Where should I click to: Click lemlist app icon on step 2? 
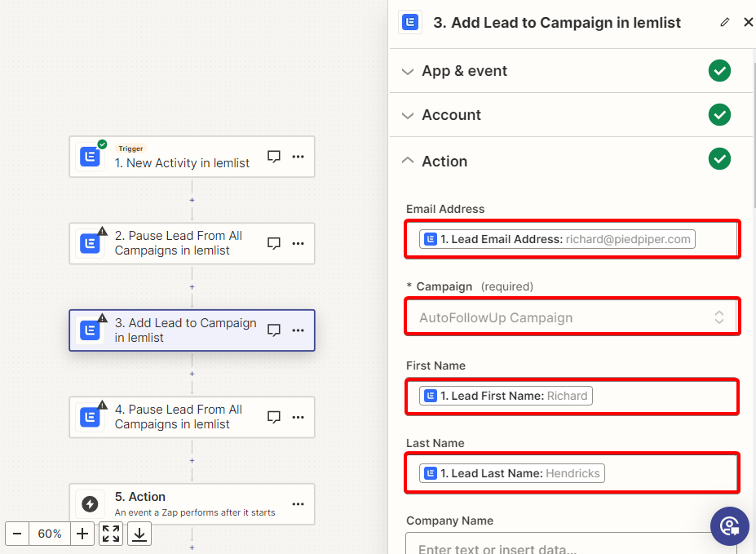pos(90,243)
